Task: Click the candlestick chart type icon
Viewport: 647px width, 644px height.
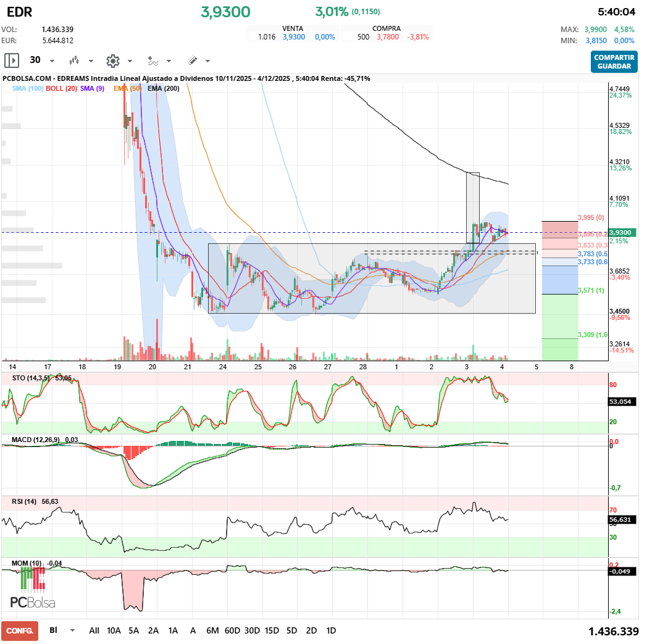Action: point(74,61)
